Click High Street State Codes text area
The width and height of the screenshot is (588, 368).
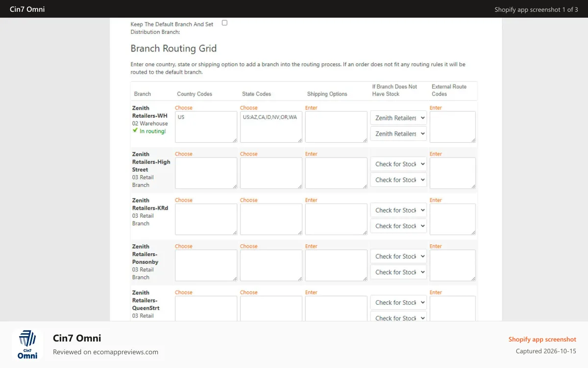(x=271, y=173)
